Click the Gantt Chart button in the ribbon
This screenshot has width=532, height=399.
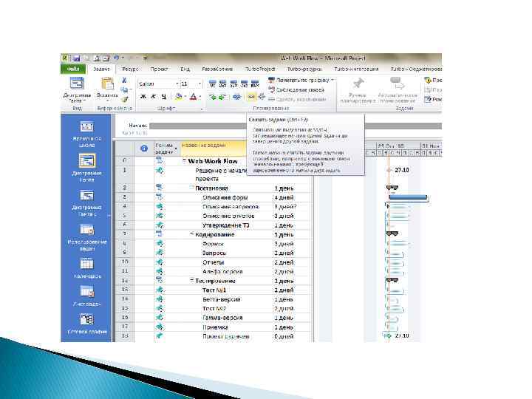(77, 90)
